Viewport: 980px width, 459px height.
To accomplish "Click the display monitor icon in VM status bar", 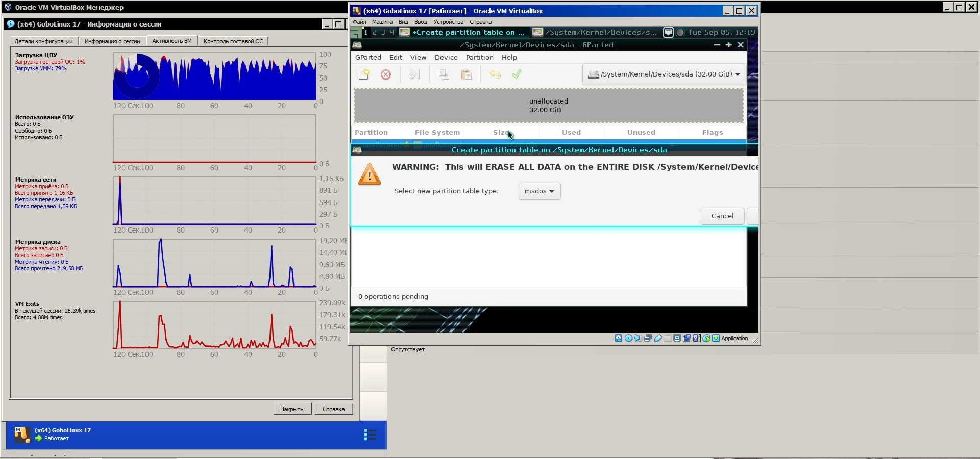I will click(677, 338).
